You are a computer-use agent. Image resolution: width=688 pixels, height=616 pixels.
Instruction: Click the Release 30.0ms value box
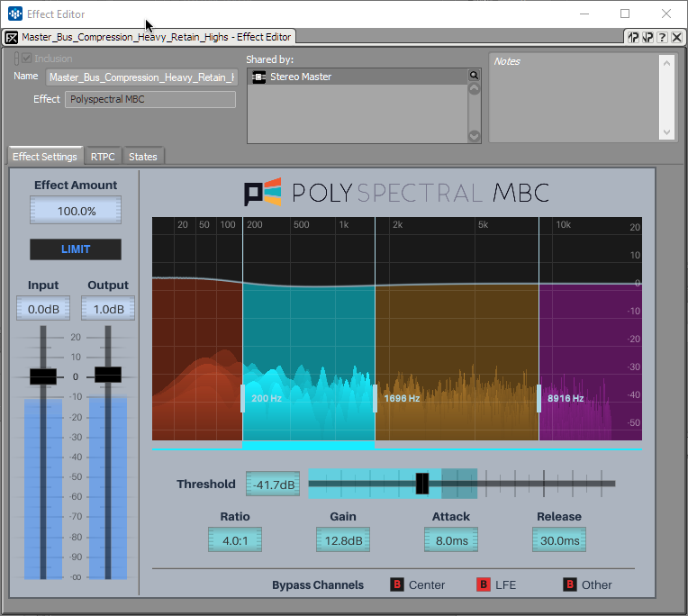(x=559, y=540)
